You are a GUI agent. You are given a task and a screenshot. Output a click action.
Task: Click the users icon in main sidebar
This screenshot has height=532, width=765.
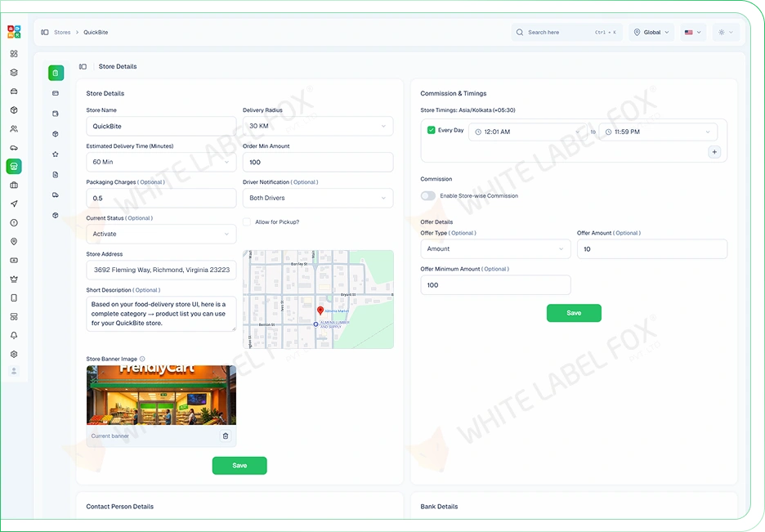click(14, 129)
